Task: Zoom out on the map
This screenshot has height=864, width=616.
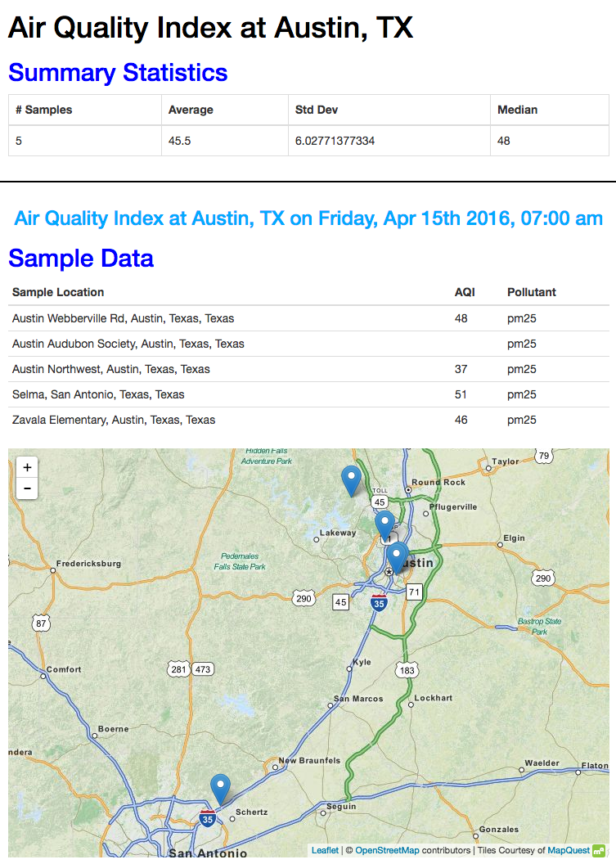Action: (x=27, y=488)
